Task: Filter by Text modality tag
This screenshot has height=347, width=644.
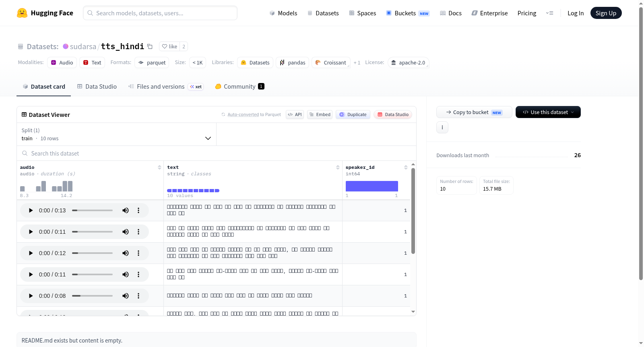Action: click(x=92, y=62)
